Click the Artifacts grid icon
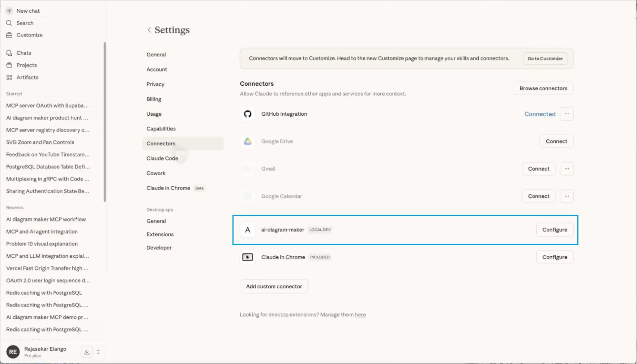The width and height of the screenshot is (637, 364). [x=9, y=77]
